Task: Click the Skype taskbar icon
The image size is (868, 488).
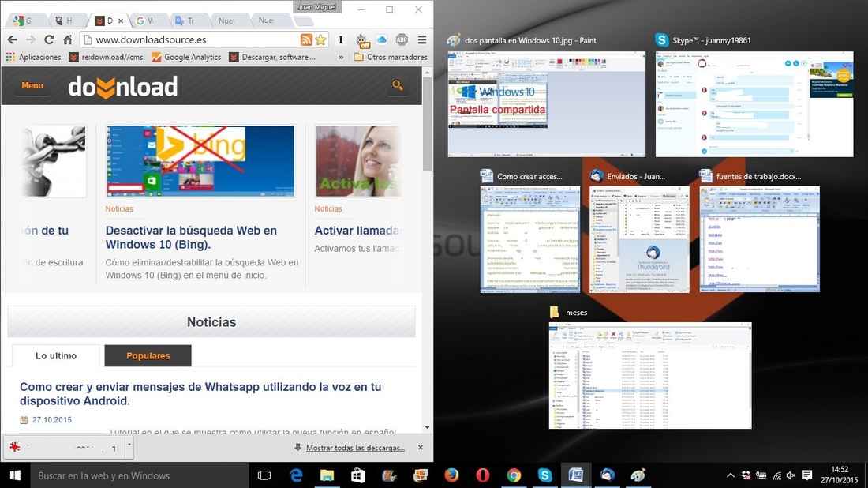Action: tap(544, 475)
